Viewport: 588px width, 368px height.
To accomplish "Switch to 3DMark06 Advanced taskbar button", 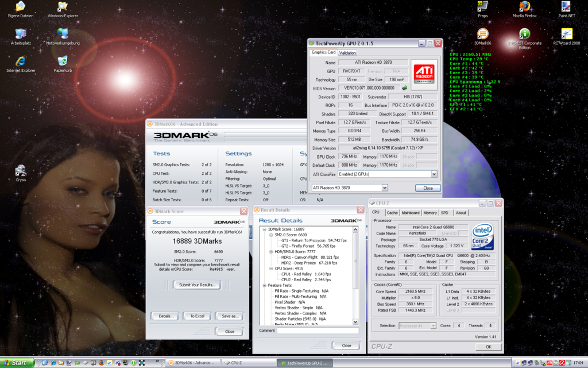I will pos(192,363).
